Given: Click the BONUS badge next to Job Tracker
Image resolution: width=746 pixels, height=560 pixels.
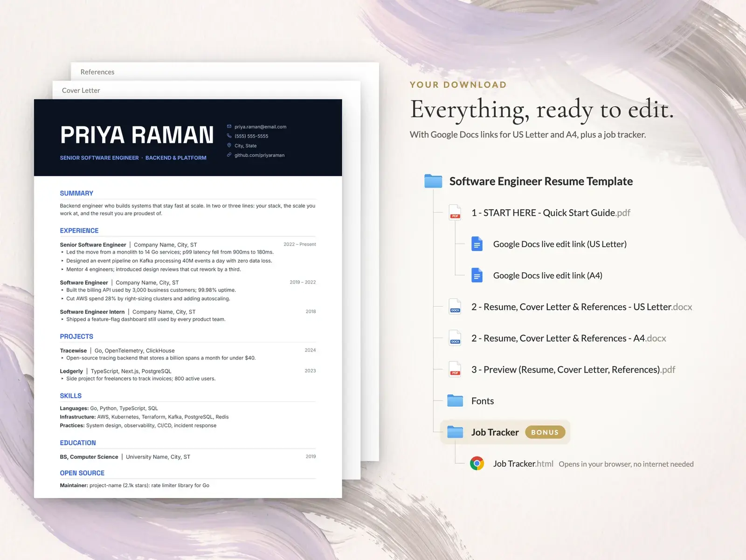Looking at the screenshot, I should (x=545, y=432).
